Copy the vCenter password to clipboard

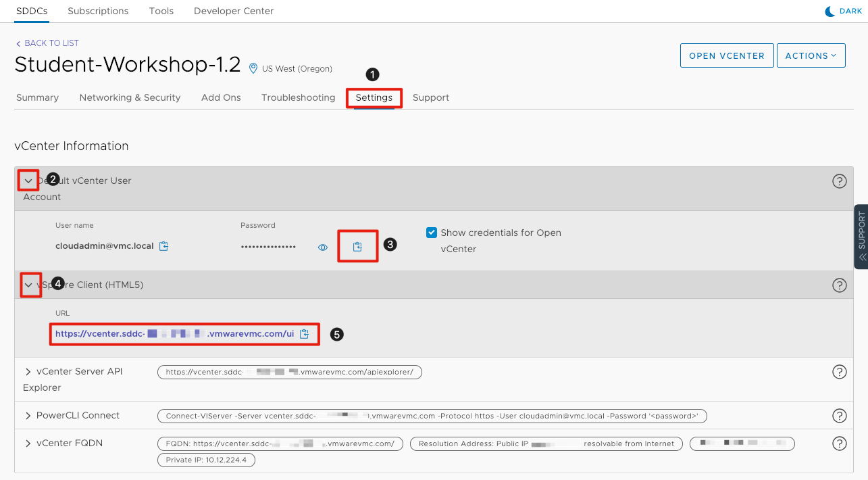pos(357,247)
